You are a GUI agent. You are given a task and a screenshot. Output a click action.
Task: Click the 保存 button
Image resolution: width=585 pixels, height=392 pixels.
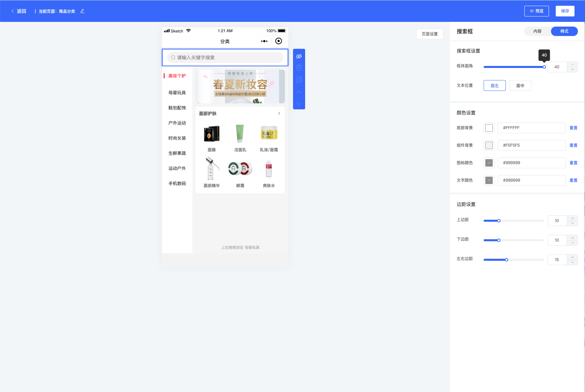click(565, 11)
